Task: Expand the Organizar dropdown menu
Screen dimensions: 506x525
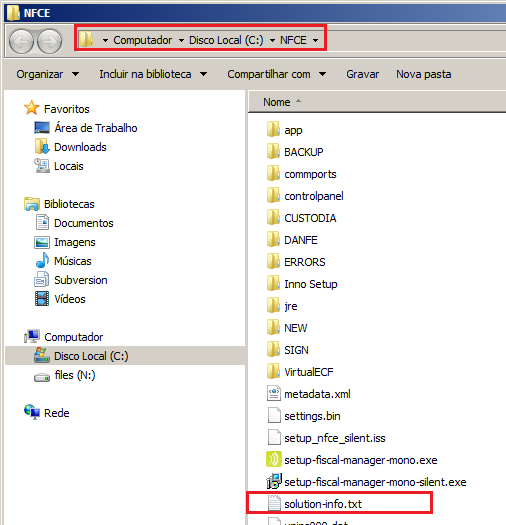Action: point(48,74)
